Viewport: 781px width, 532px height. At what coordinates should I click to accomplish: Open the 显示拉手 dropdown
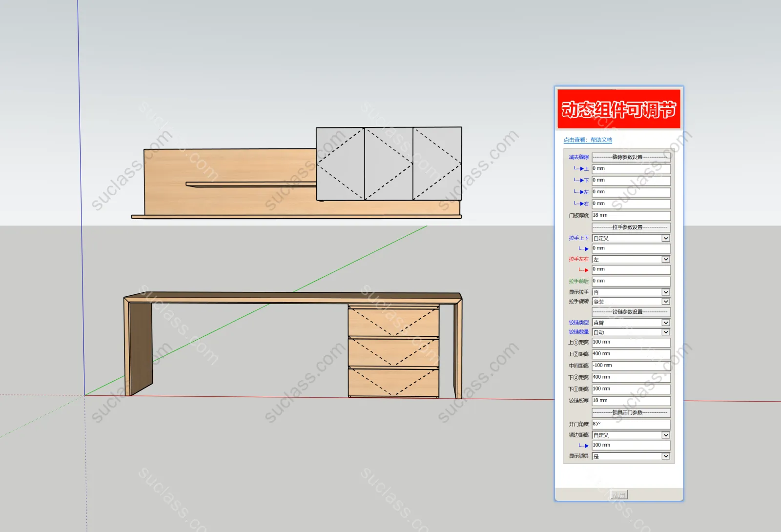[631, 292]
